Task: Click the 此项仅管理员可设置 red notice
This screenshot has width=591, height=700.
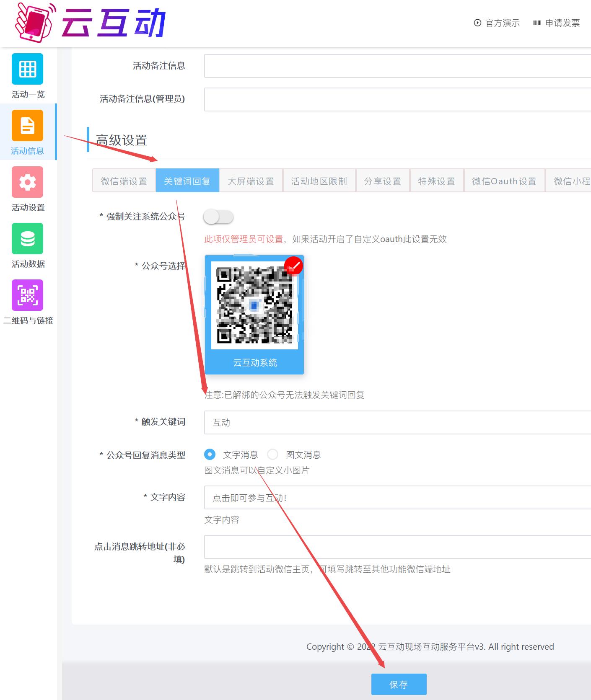Action: click(x=244, y=239)
